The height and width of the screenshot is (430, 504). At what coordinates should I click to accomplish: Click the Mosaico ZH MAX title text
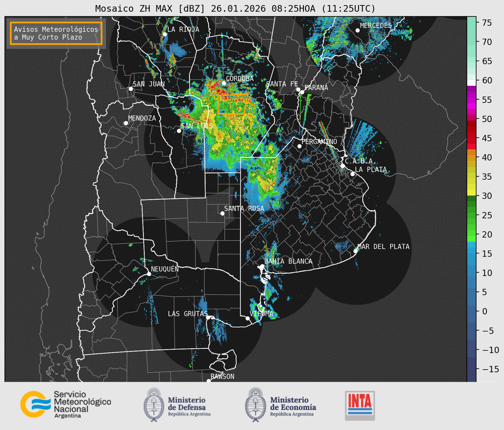(x=235, y=9)
